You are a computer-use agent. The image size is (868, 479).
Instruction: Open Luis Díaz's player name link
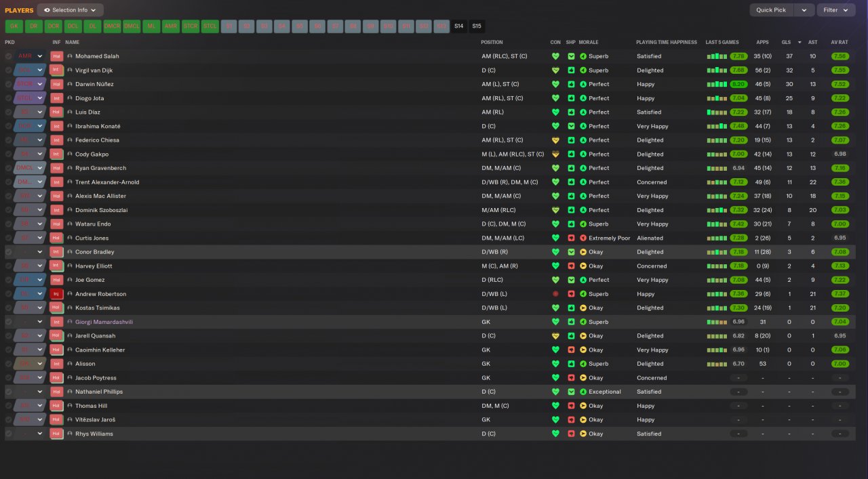(87, 112)
